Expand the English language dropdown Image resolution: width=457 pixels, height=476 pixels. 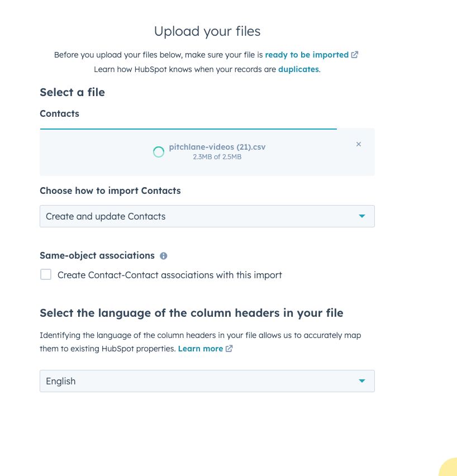[207, 381]
